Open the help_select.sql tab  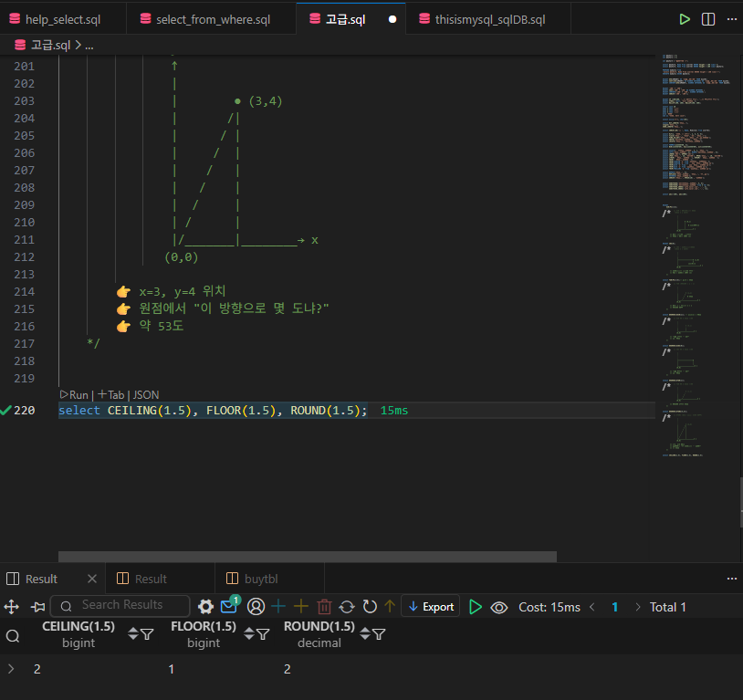63,19
